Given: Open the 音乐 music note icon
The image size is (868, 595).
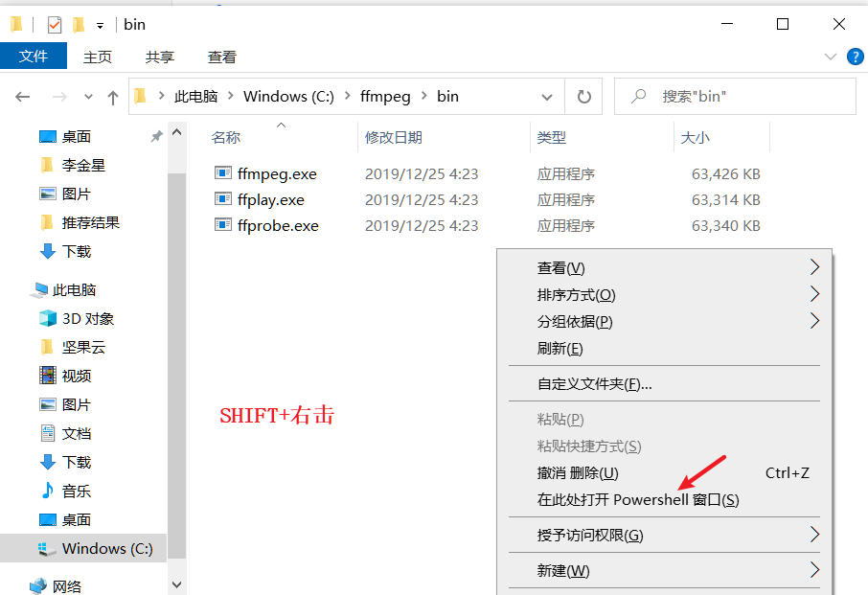Looking at the screenshot, I should coord(48,491).
